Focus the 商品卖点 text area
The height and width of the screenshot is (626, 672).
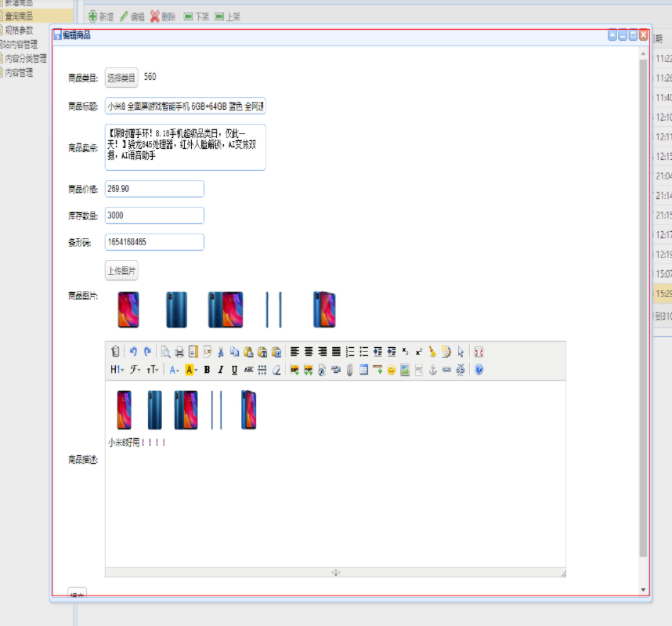tap(185, 147)
